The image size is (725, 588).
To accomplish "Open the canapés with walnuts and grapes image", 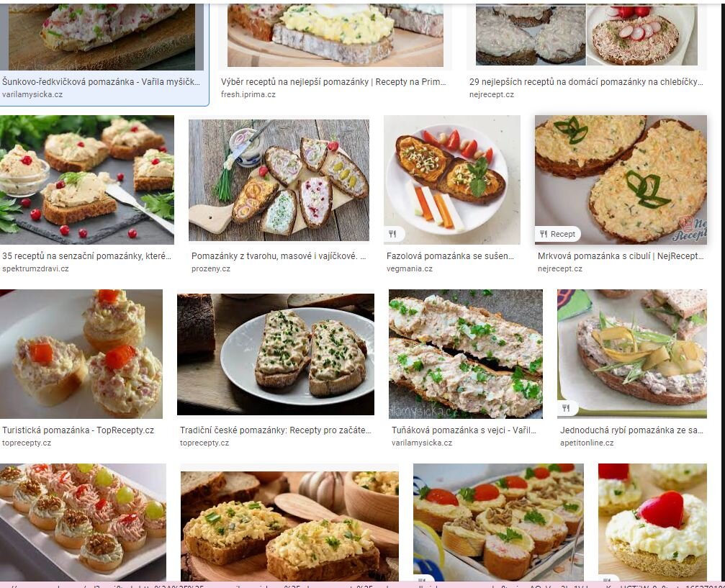I will pyautogui.click(x=84, y=522).
